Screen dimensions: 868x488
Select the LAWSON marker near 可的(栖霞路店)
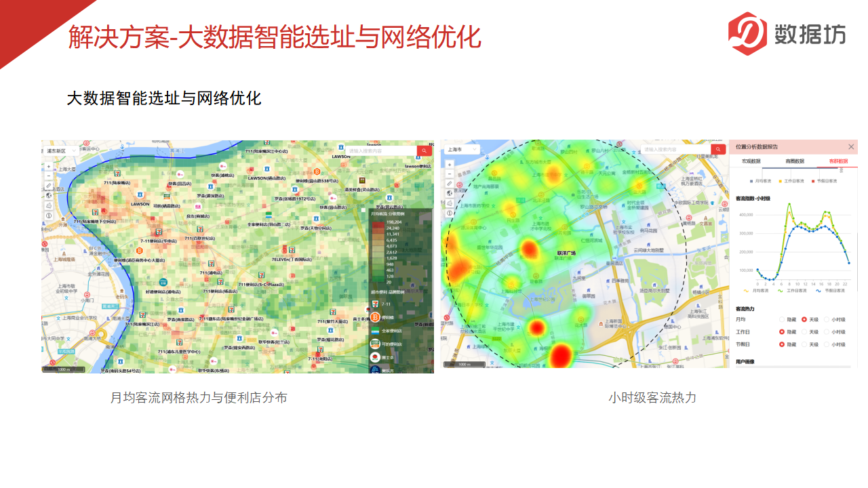tap(140, 195)
